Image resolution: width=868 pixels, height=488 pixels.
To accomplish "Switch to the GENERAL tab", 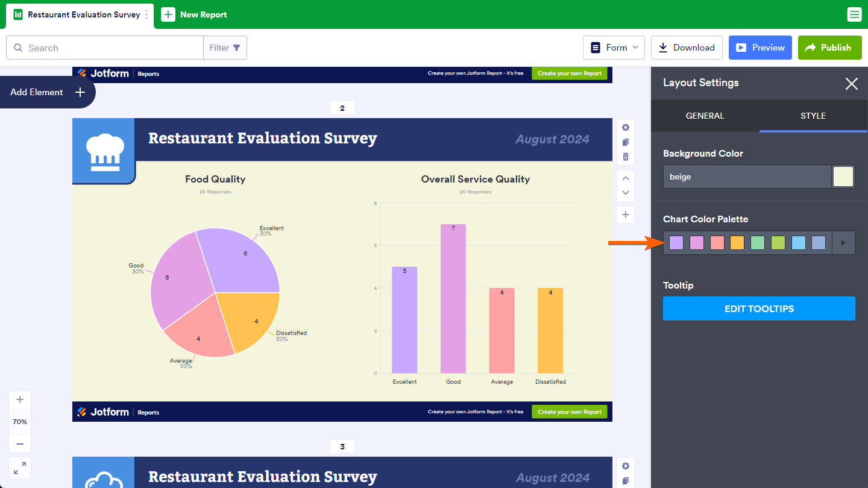I will pos(705,116).
